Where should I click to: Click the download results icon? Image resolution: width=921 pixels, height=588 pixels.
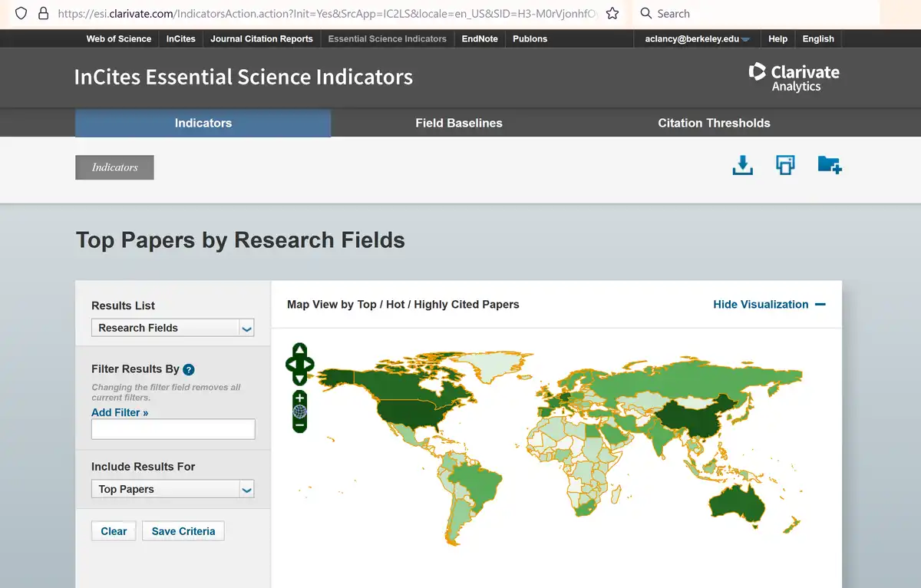pos(742,164)
